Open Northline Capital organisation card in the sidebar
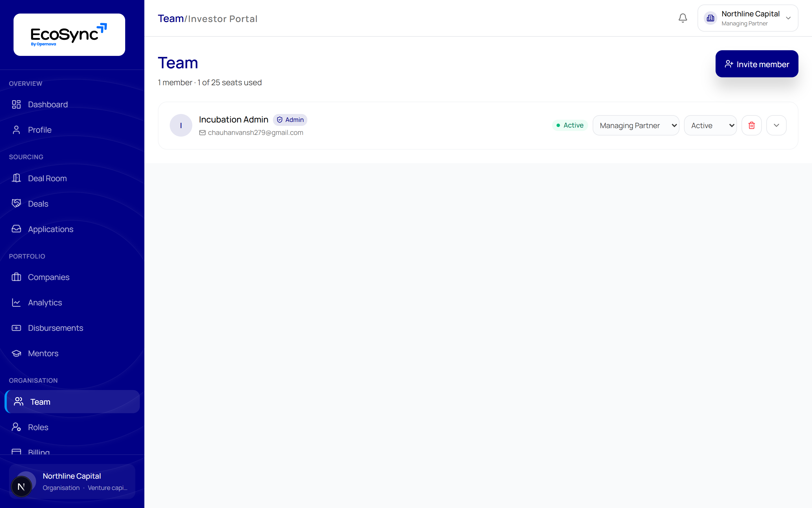This screenshot has height=508, width=812. tap(72, 481)
